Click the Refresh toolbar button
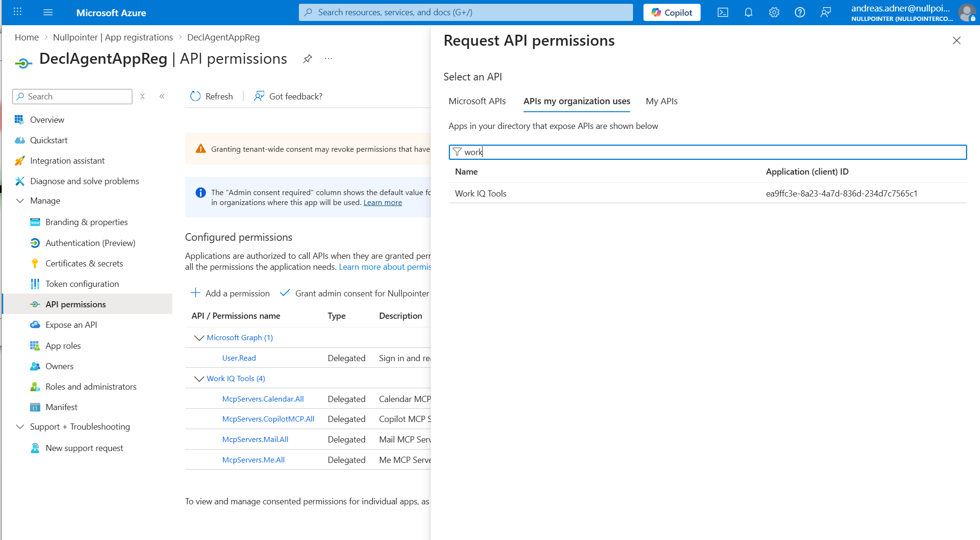This screenshot has height=540, width=980. tap(212, 96)
